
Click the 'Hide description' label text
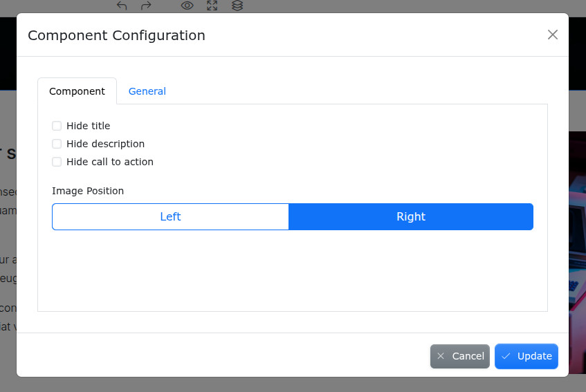click(x=106, y=144)
